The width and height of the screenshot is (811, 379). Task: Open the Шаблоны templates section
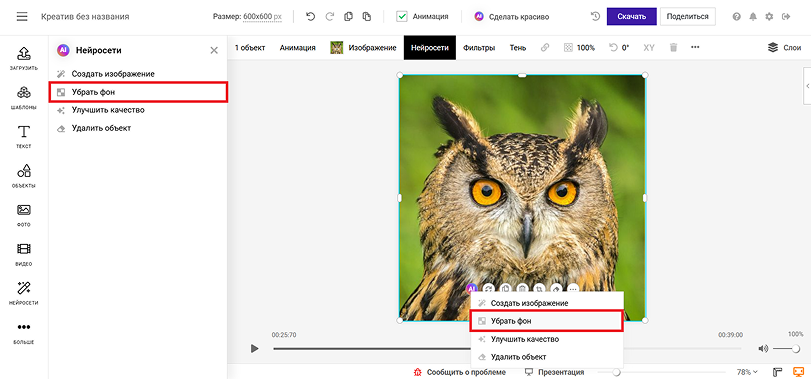click(x=24, y=97)
